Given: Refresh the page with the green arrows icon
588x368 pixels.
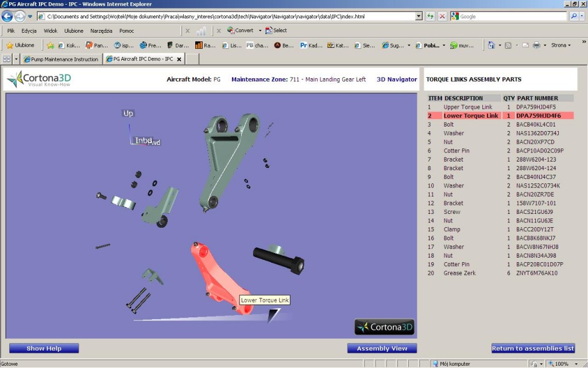Looking at the screenshot, I should click(430, 16).
